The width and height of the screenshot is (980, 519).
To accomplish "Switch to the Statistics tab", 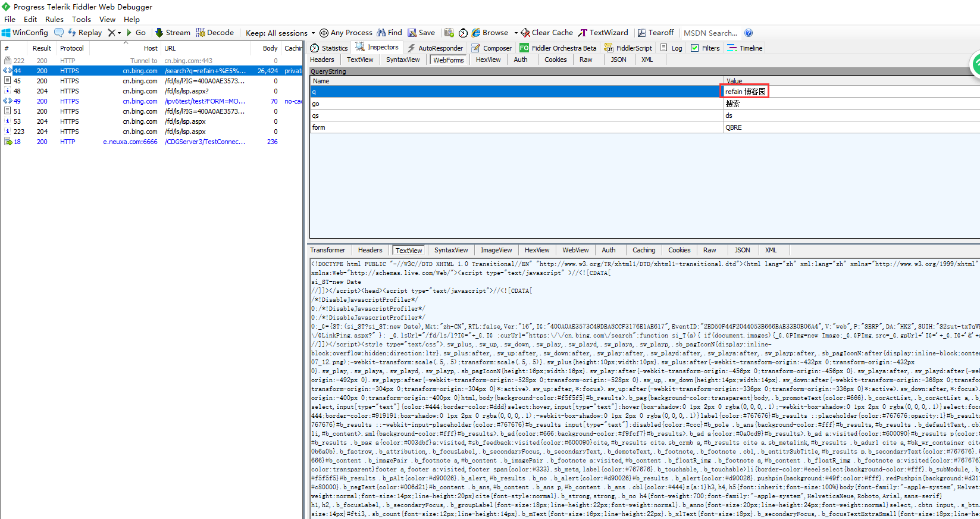I will (330, 48).
